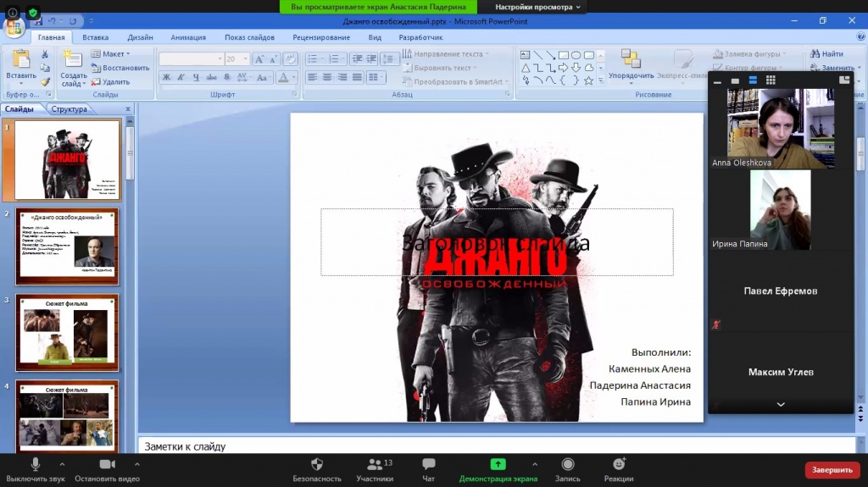This screenshot has width=868, height=487.
Task: Click the Restore button in Slides group
Action: [120, 68]
